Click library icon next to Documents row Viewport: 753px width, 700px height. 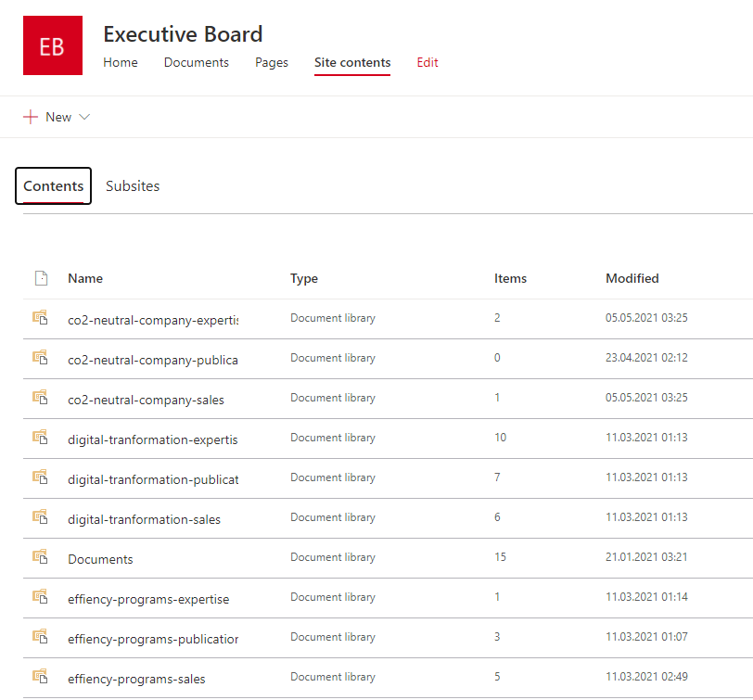(40, 557)
